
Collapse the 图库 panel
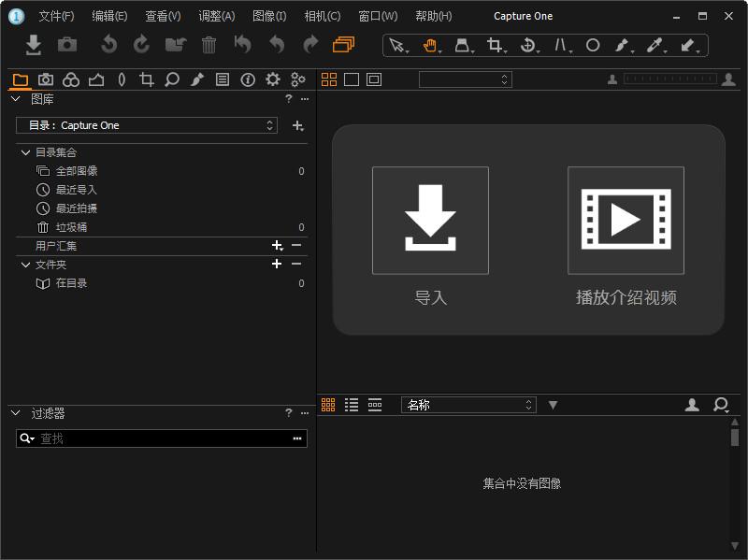tap(16, 99)
